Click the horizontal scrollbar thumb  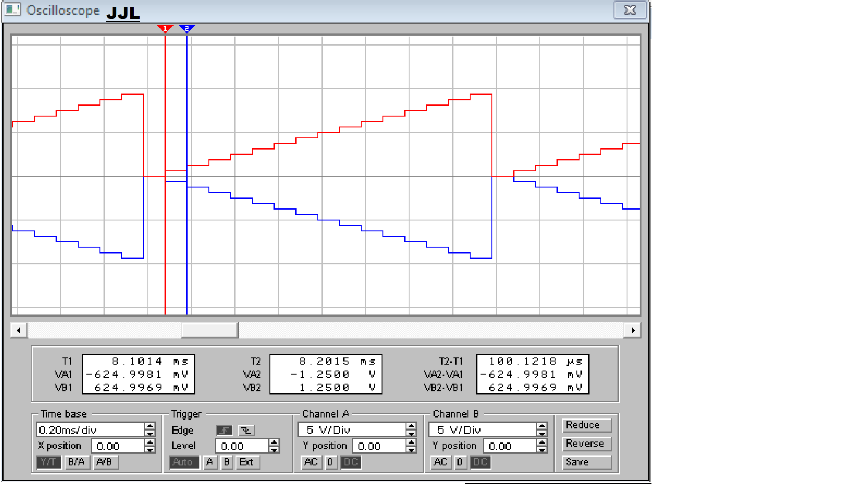point(209,330)
